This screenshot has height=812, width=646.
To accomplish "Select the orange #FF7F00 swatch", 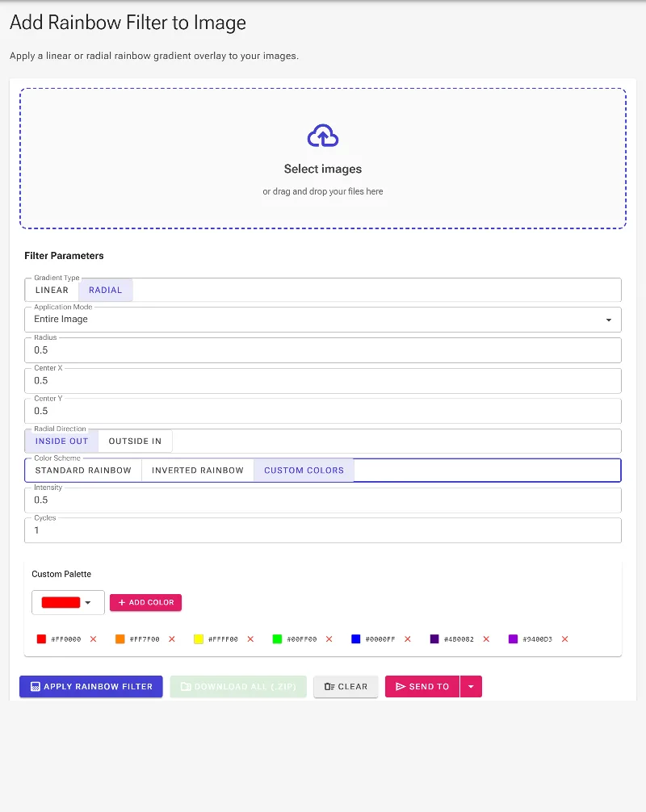I will point(120,639).
